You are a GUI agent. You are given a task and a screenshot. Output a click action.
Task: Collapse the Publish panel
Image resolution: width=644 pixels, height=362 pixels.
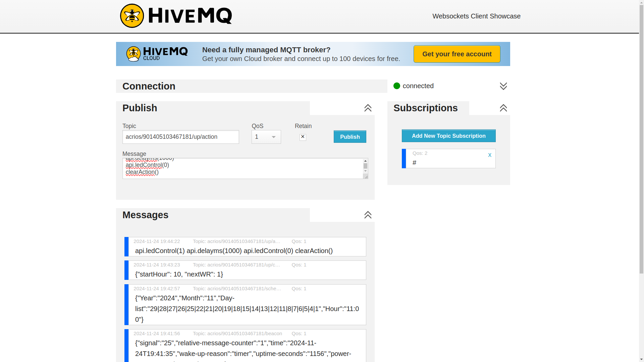(x=368, y=108)
